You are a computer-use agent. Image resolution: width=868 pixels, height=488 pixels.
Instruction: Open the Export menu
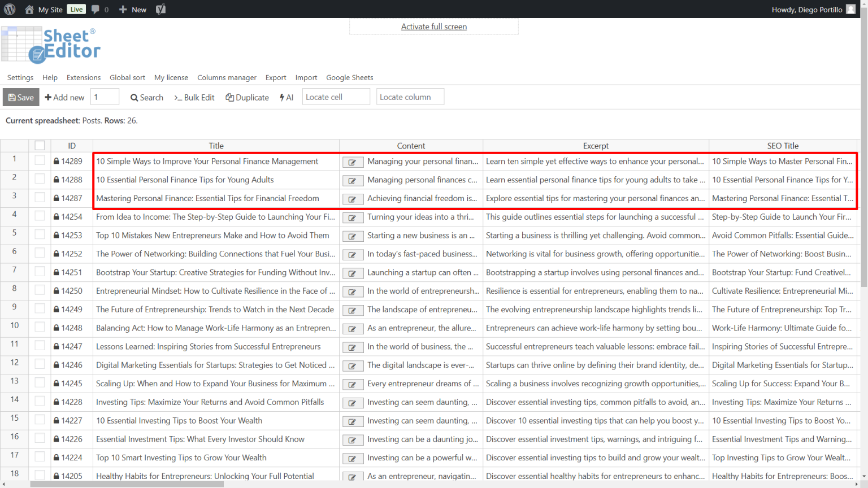pyautogui.click(x=275, y=77)
